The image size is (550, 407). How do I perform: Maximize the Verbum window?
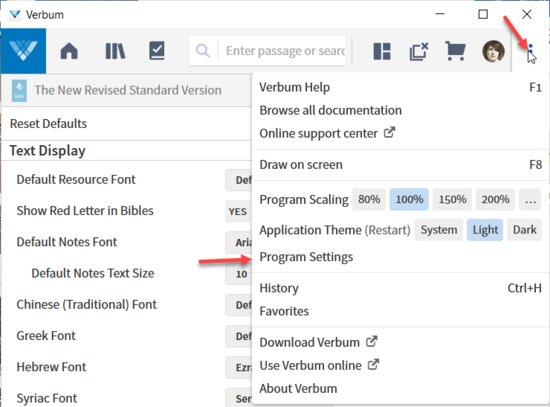click(x=483, y=14)
